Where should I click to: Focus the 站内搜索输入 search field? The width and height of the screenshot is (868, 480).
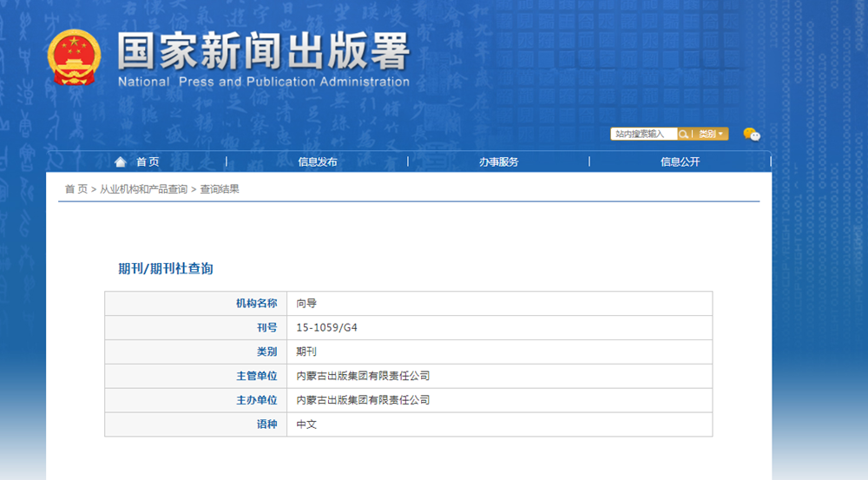(x=643, y=134)
